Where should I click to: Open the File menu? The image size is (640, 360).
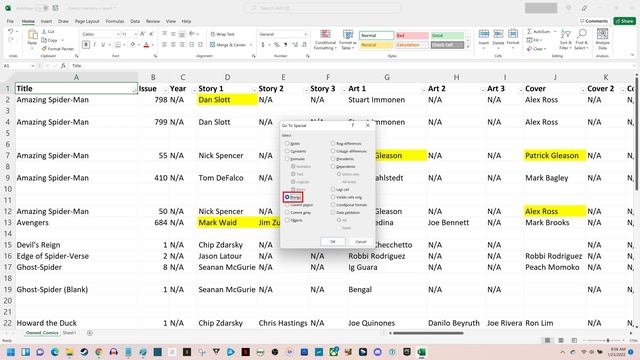(10, 21)
